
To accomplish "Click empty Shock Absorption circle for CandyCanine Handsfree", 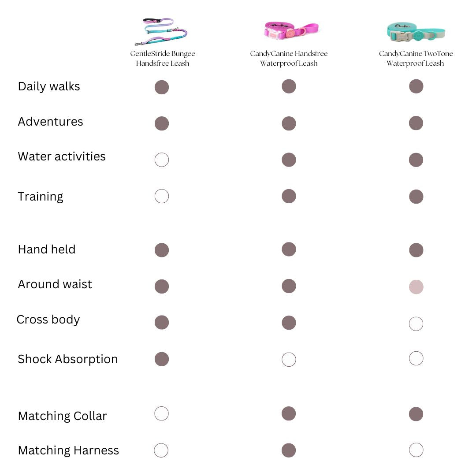I will tap(289, 360).
